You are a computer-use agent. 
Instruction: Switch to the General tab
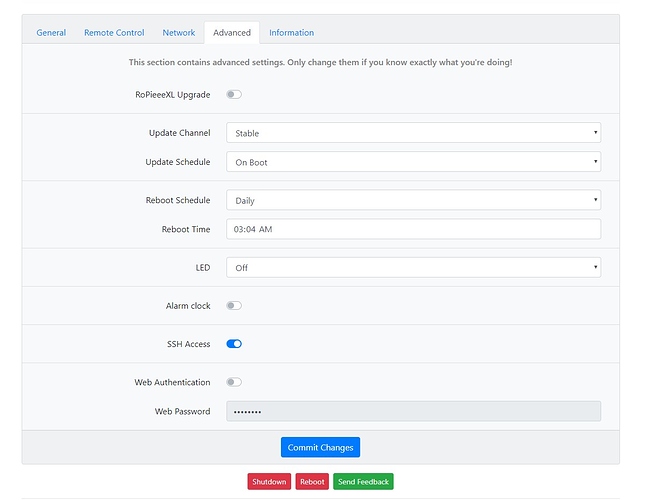pyautogui.click(x=51, y=33)
